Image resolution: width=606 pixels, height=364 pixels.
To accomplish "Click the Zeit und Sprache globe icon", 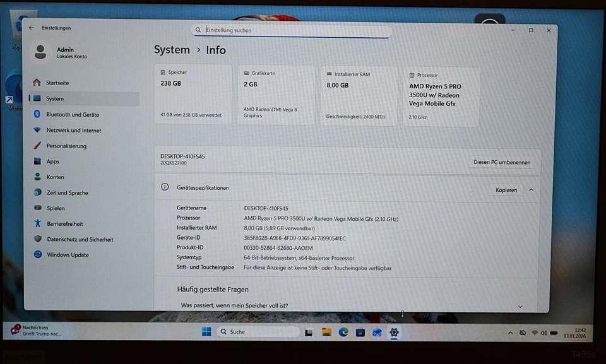I will 37,192.
